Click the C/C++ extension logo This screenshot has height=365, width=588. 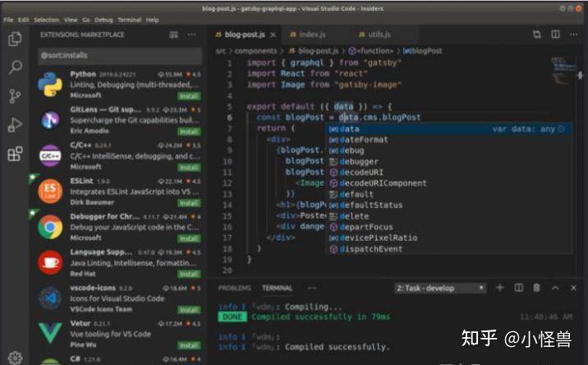(50, 155)
